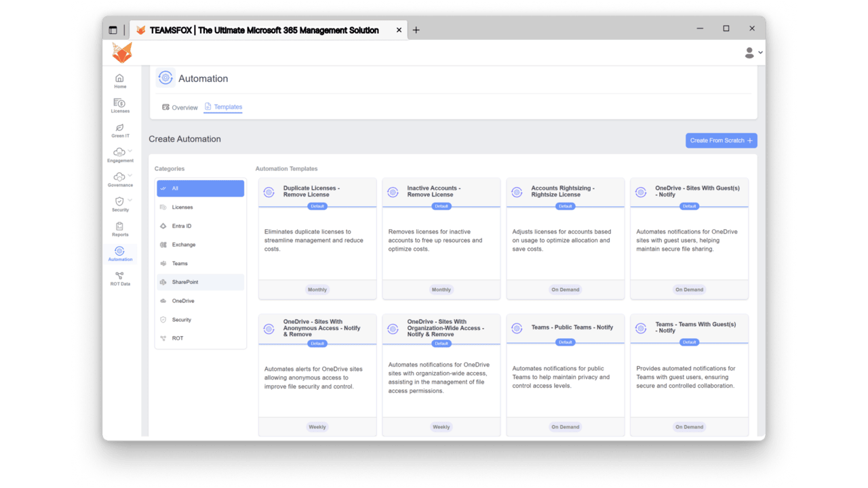Filter templates by Entra ID category
Image resolution: width=868 pixels, height=488 pixels.
click(200, 226)
